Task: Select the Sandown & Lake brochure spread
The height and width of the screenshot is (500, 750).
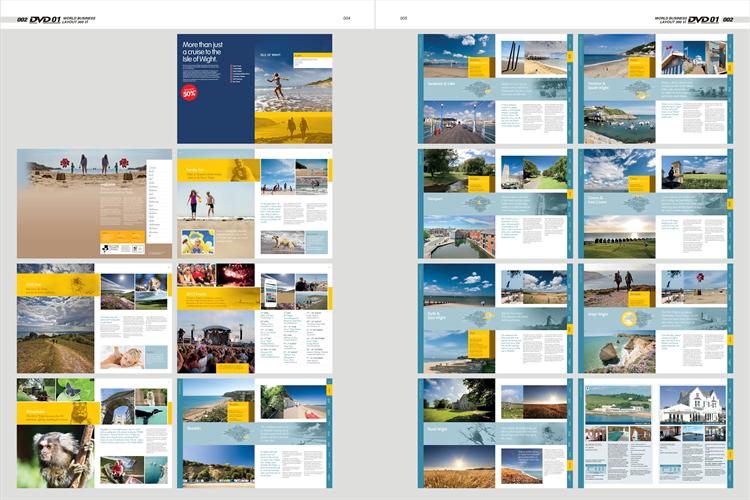Action: 495,88
